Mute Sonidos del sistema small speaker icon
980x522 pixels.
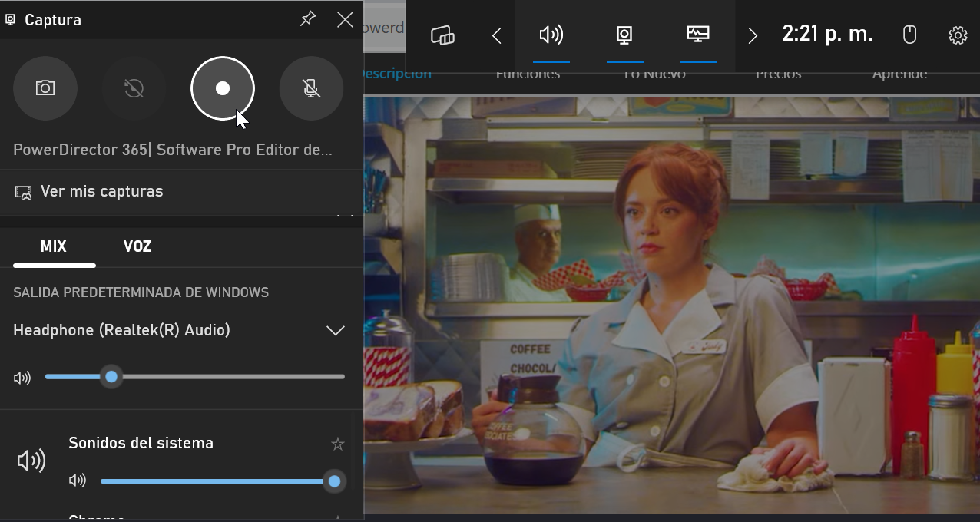[78, 481]
